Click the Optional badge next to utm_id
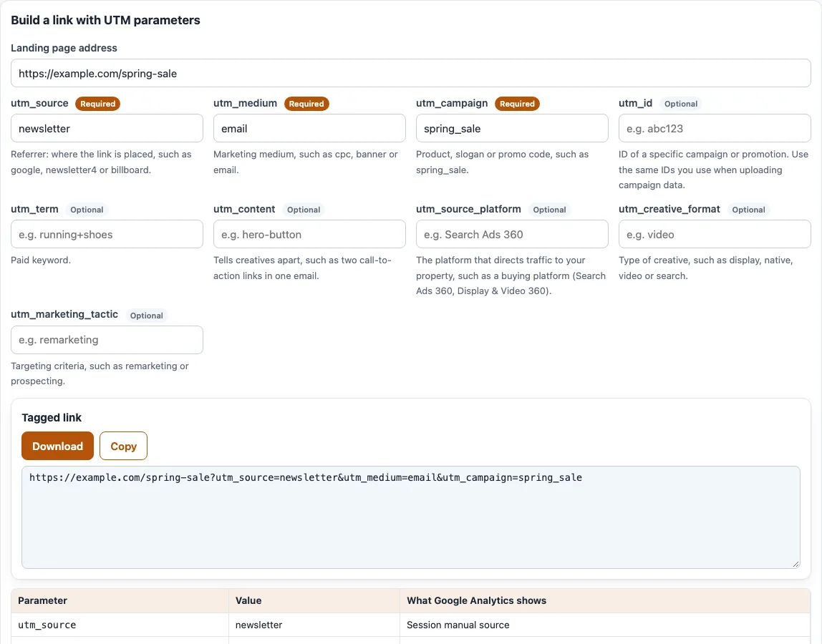The width and height of the screenshot is (822, 644). click(680, 104)
